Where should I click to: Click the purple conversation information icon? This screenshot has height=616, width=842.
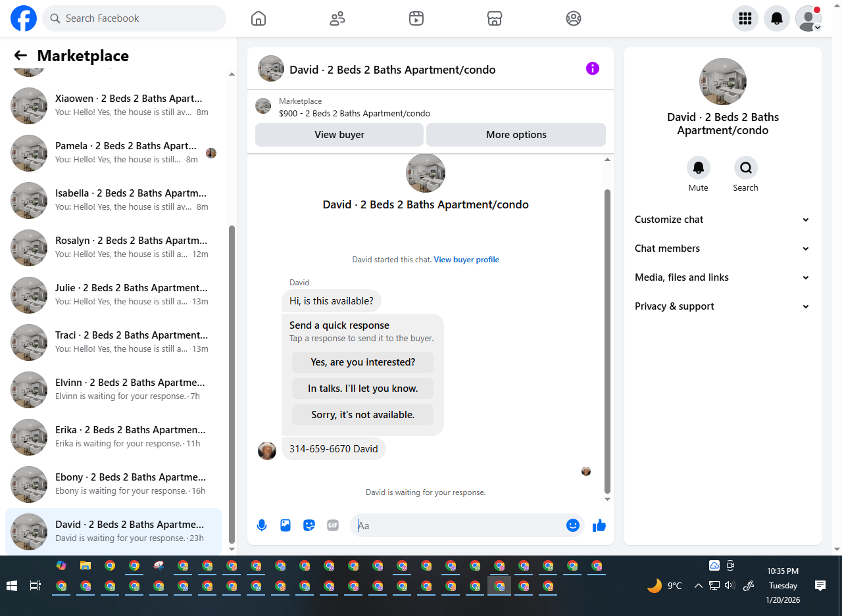[x=593, y=68]
